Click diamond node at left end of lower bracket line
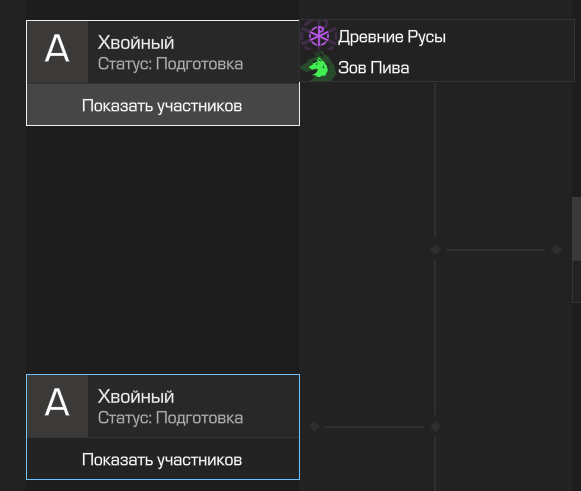This screenshot has width=581, height=491. click(x=315, y=427)
